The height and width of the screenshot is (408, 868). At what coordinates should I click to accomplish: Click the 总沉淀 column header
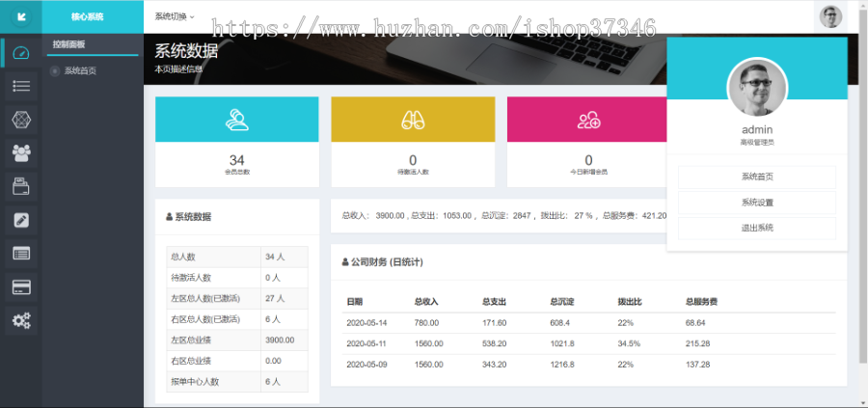click(562, 302)
